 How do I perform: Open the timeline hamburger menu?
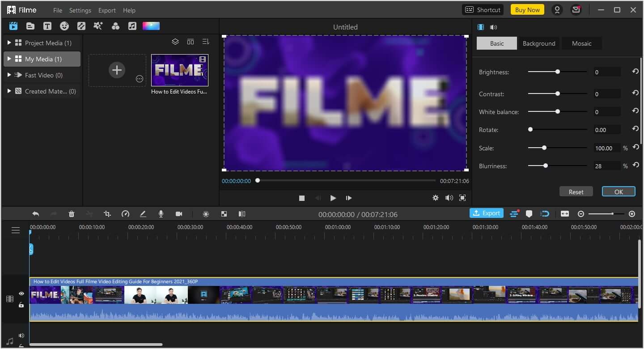(16, 230)
